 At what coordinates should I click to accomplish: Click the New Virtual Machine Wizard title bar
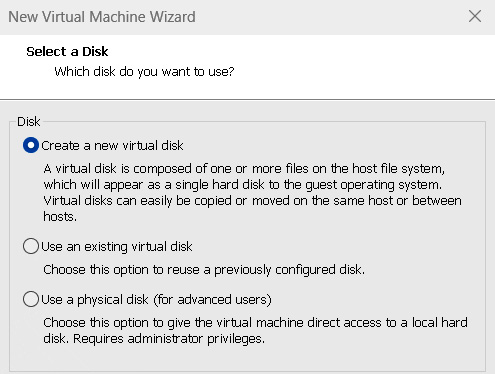tap(233, 17)
